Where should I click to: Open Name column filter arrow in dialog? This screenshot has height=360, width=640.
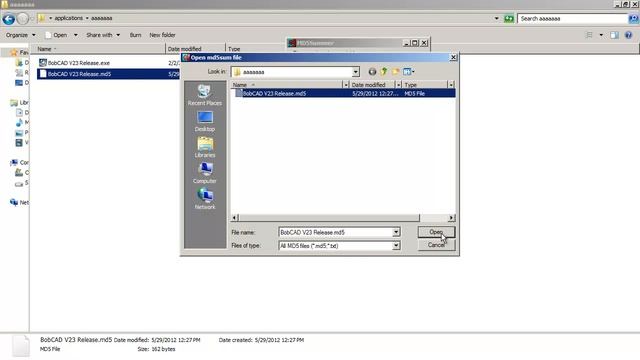(x=346, y=85)
